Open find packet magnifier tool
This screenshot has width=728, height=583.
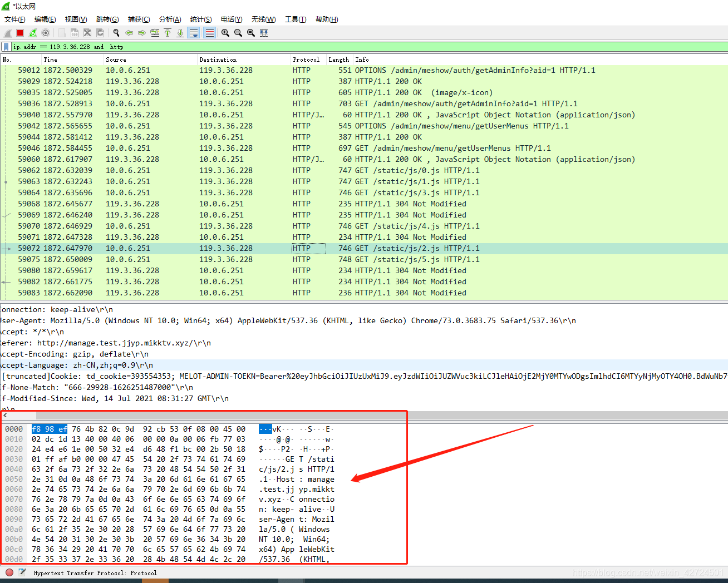click(116, 33)
